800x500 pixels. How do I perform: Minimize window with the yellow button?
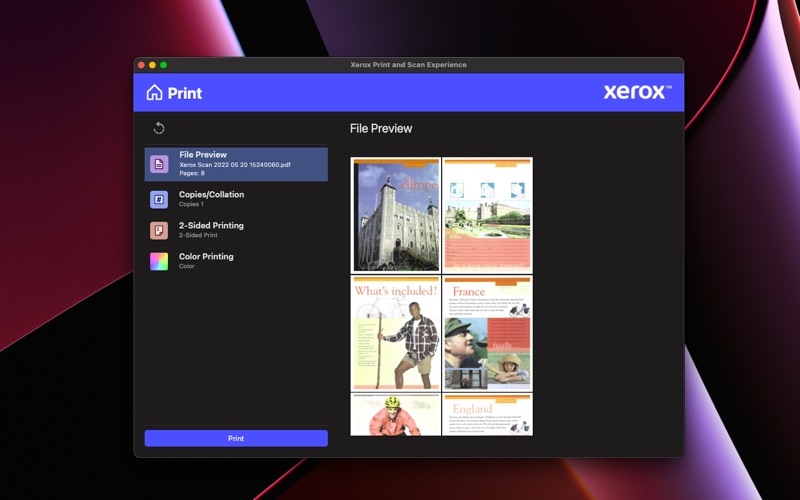(153, 65)
